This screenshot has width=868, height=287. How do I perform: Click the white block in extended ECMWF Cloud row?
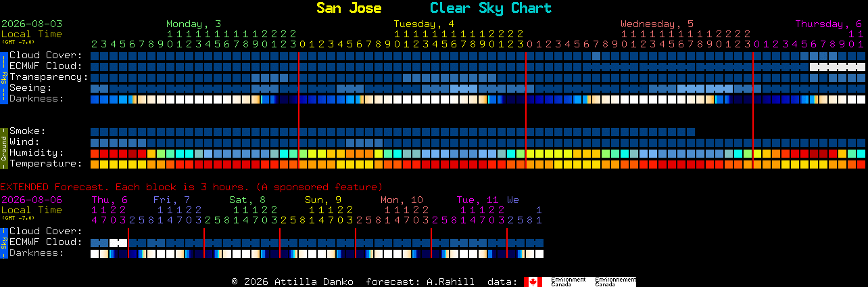[118, 242]
